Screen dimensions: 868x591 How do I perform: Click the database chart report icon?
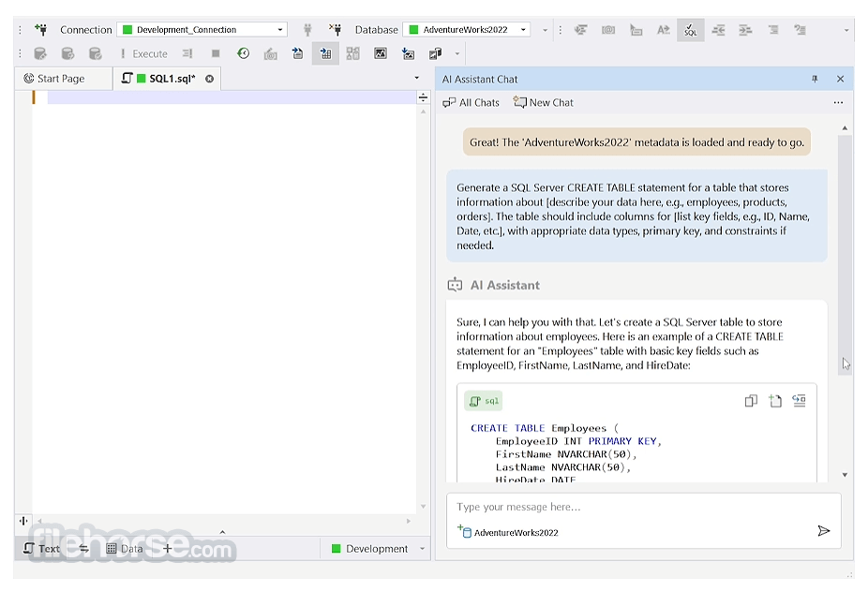(435, 53)
